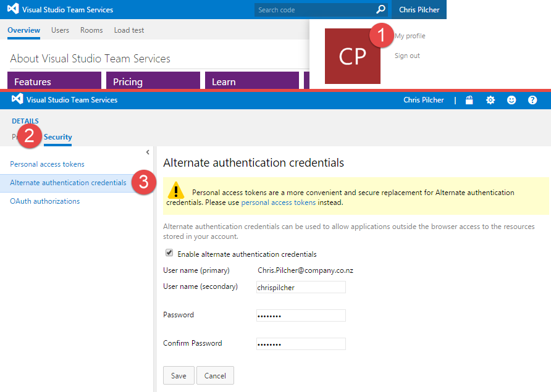The image size is (551, 392).
Task: Click Visual Studio Team Services title in lower header
Action: pos(72,100)
